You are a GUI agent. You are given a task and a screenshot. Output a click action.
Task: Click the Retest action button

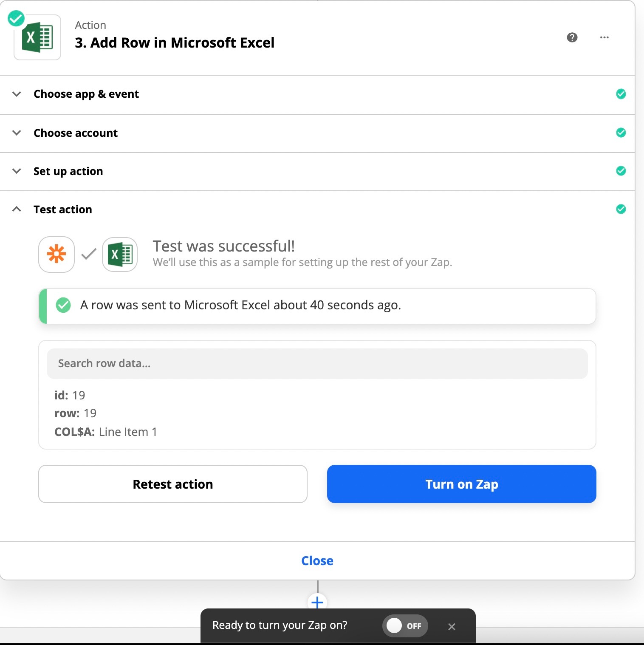tap(172, 484)
